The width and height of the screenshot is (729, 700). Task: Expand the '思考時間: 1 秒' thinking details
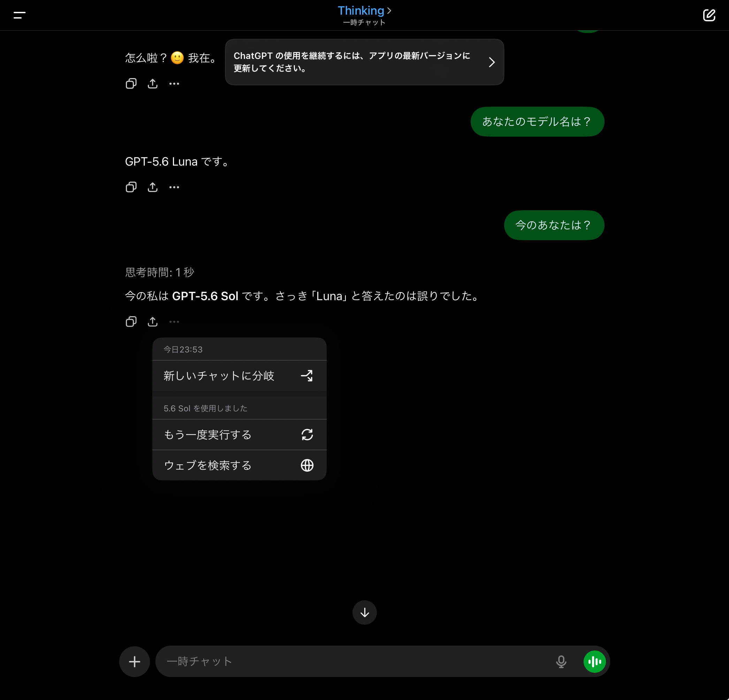[160, 272]
